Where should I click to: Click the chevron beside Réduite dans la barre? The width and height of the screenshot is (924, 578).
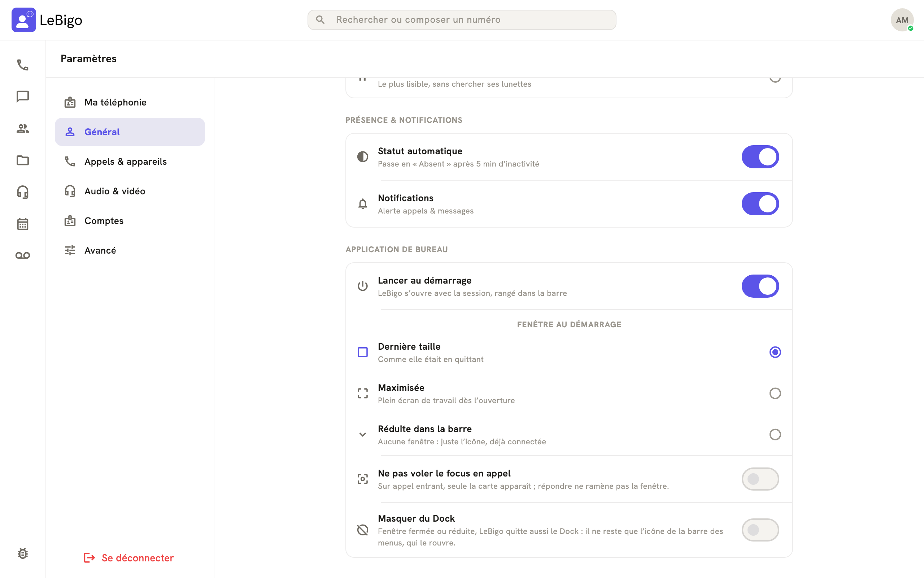[x=363, y=435]
